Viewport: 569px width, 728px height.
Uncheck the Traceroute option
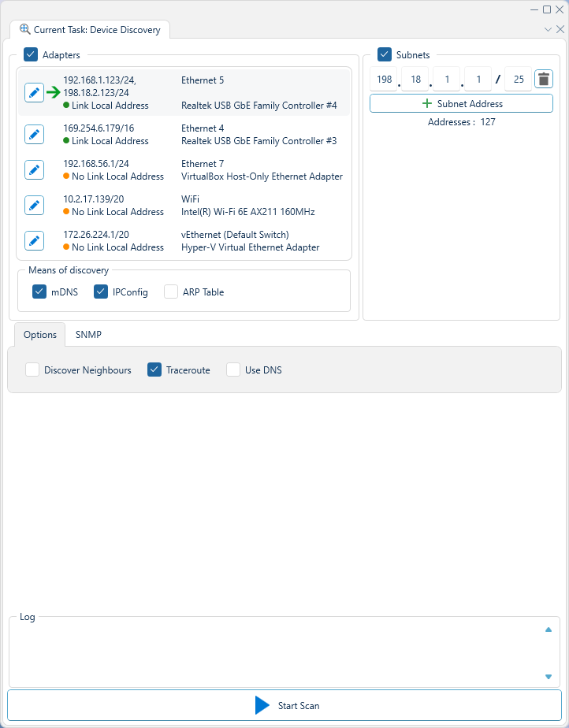click(154, 370)
